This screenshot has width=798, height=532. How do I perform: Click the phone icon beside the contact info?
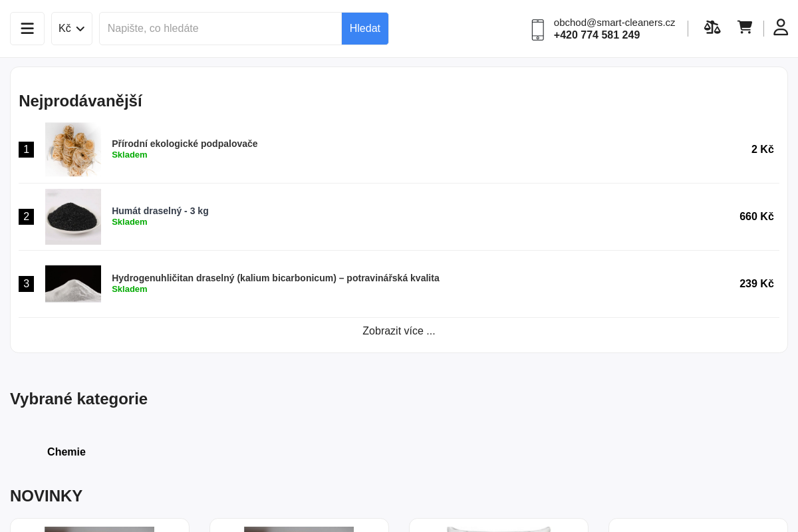537,30
